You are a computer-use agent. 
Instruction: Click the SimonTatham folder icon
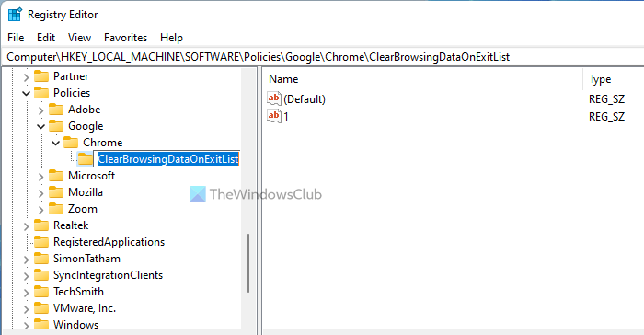(x=41, y=259)
